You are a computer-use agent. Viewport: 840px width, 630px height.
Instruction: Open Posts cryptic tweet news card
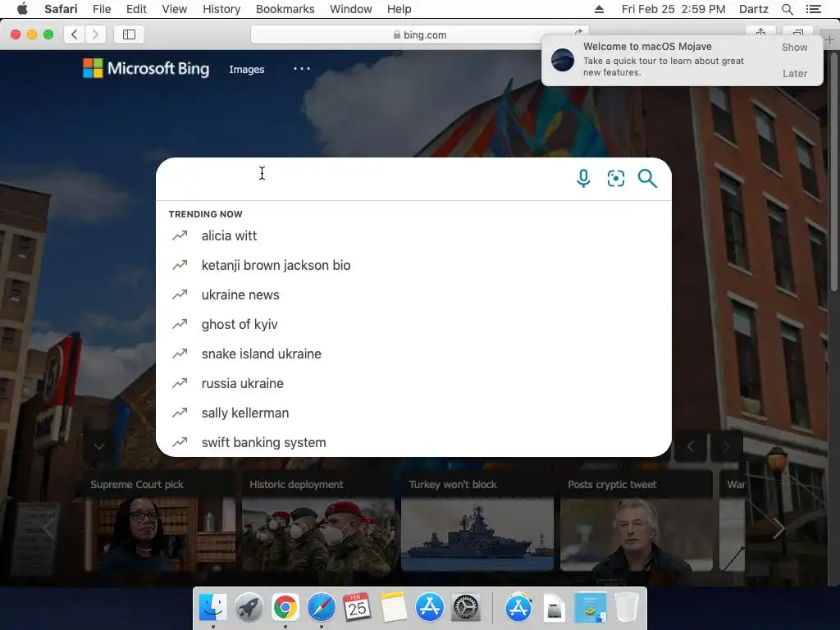[x=637, y=522]
